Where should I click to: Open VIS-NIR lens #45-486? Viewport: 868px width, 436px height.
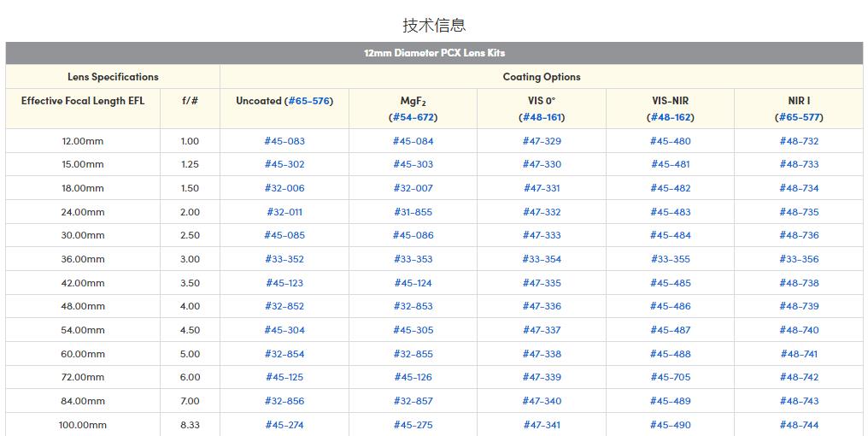tap(671, 306)
